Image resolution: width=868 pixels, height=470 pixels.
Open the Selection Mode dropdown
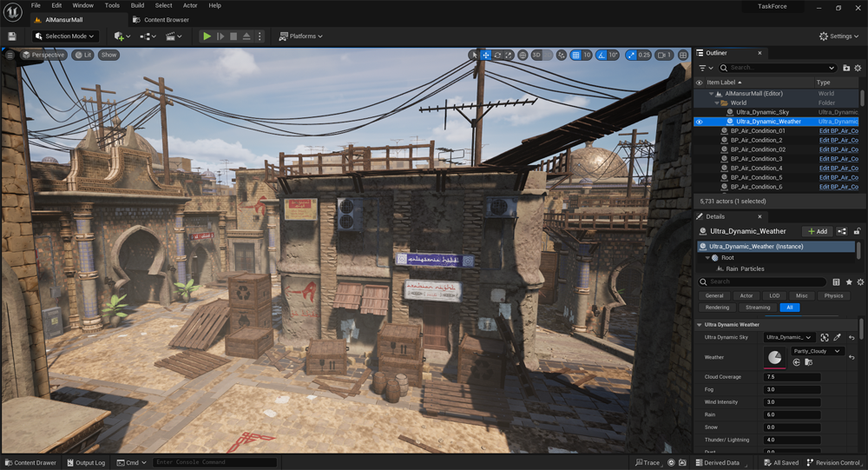point(64,36)
